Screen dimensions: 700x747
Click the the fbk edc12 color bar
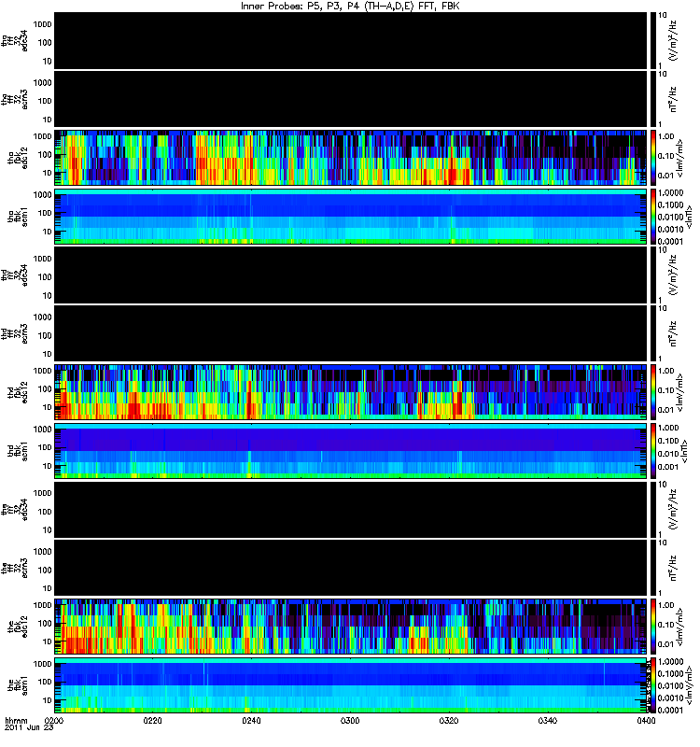click(x=652, y=627)
